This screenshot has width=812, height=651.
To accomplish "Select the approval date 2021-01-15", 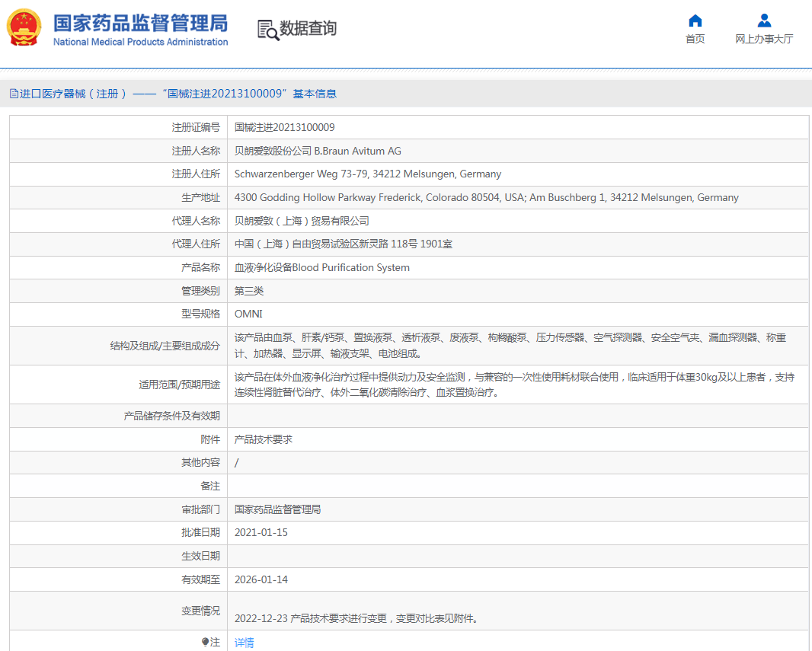I will coord(261,533).
